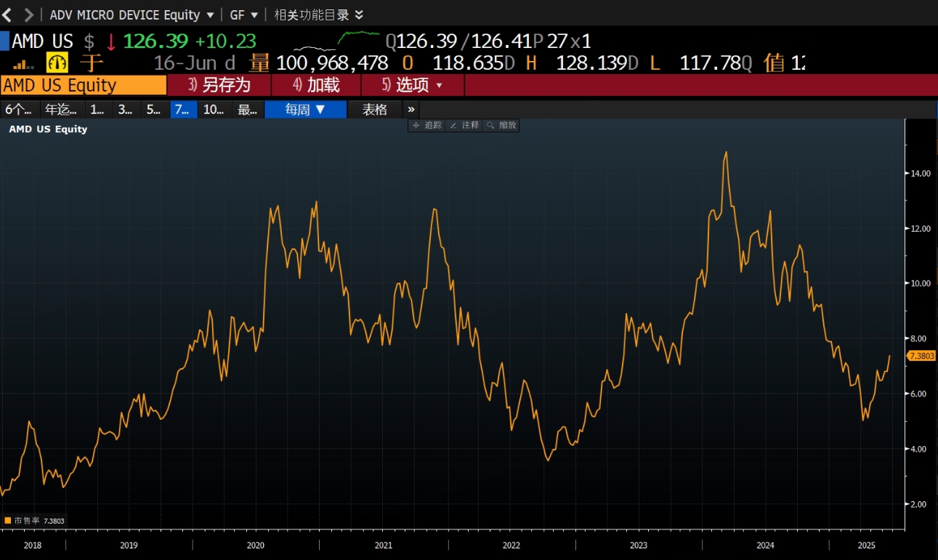Switch to the 表格 table view
The width and height of the screenshot is (938, 560).
pos(375,110)
